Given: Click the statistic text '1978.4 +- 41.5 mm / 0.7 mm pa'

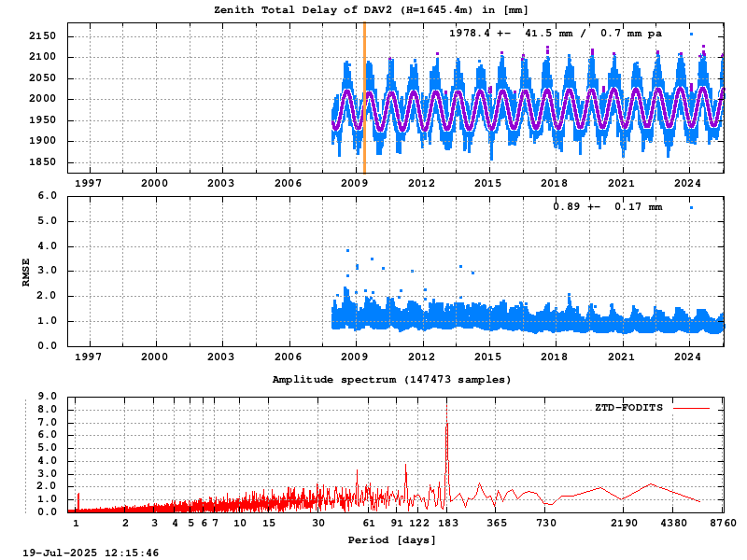Looking at the screenshot, I should coord(556,34).
